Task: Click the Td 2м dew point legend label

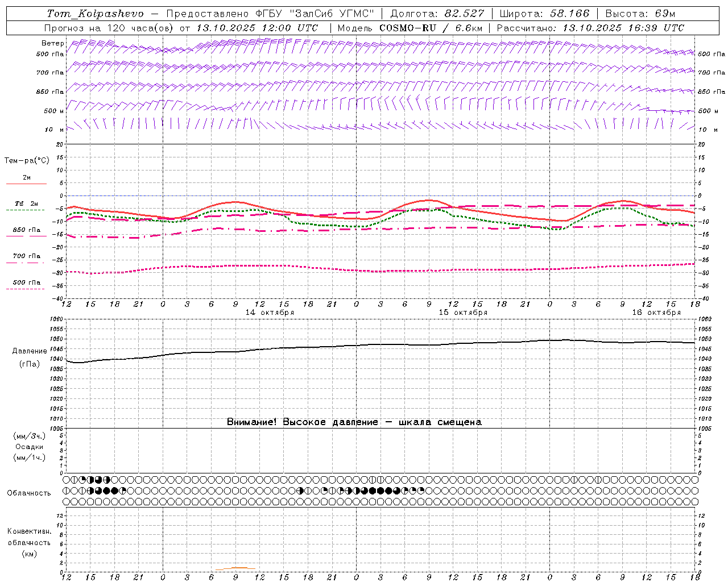Action: 27,203
